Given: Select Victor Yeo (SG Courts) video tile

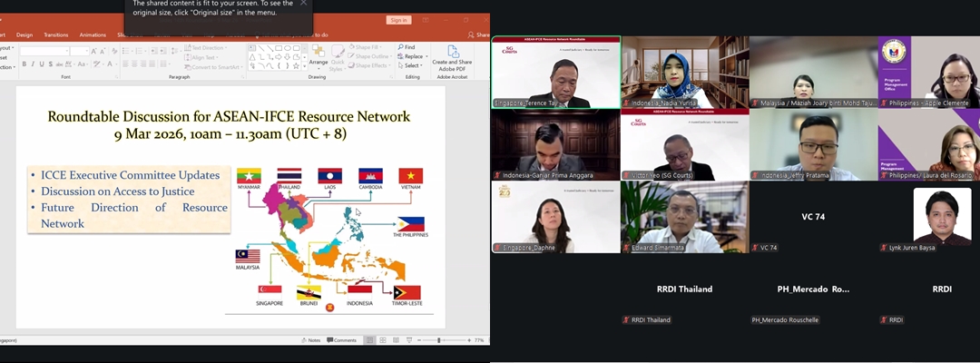Looking at the screenshot, I should coord(684,145).
